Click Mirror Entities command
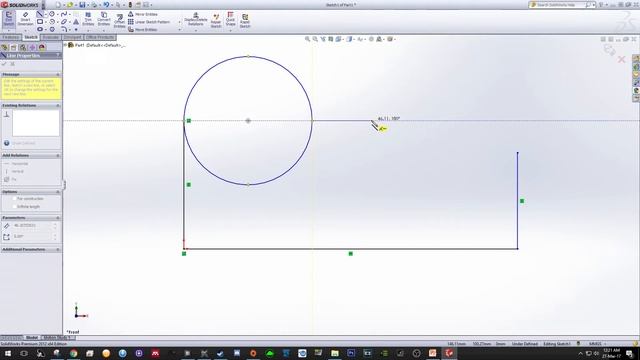The height and width of the screenshot is (360, 640). coord(143,14)
